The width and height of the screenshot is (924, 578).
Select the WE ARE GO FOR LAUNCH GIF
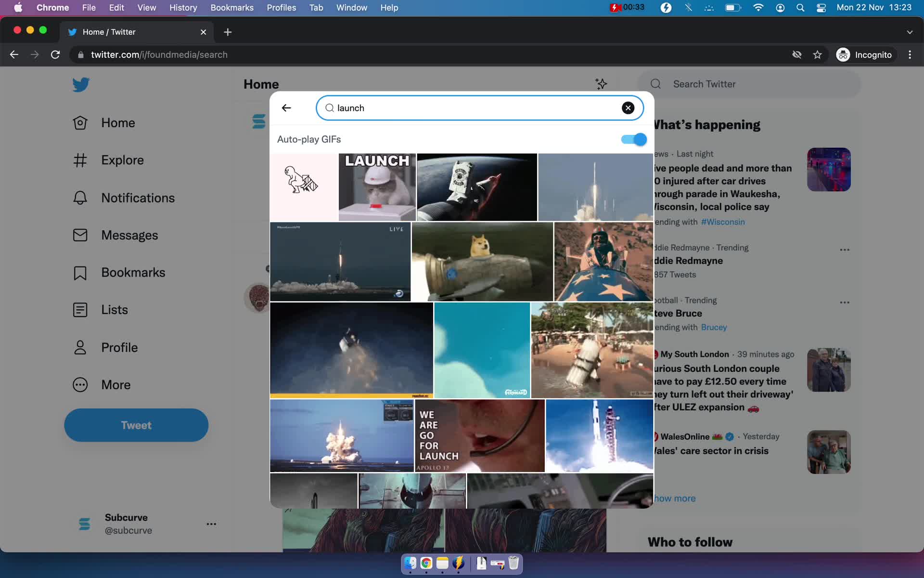click(479, 435)
